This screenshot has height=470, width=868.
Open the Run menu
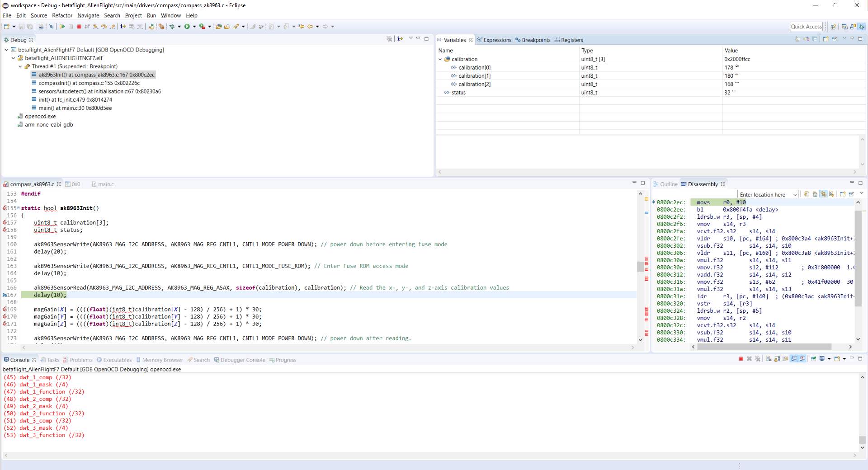151,15
